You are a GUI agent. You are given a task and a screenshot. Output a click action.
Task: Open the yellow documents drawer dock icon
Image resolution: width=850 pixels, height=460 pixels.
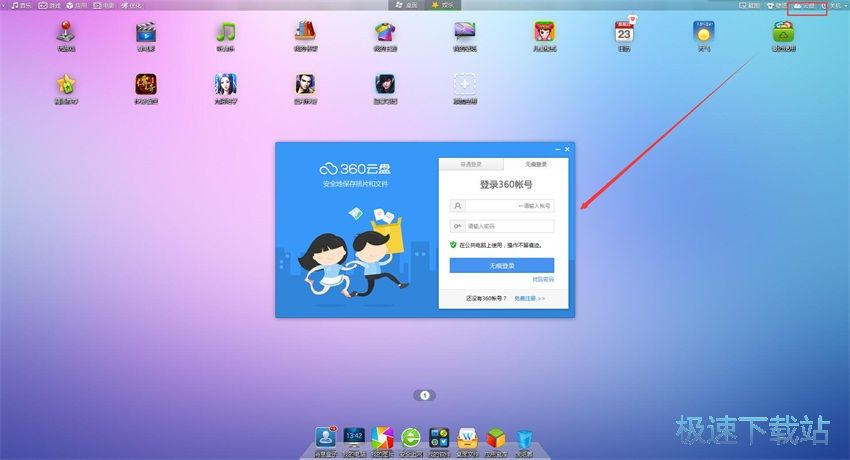coord(467,438)
